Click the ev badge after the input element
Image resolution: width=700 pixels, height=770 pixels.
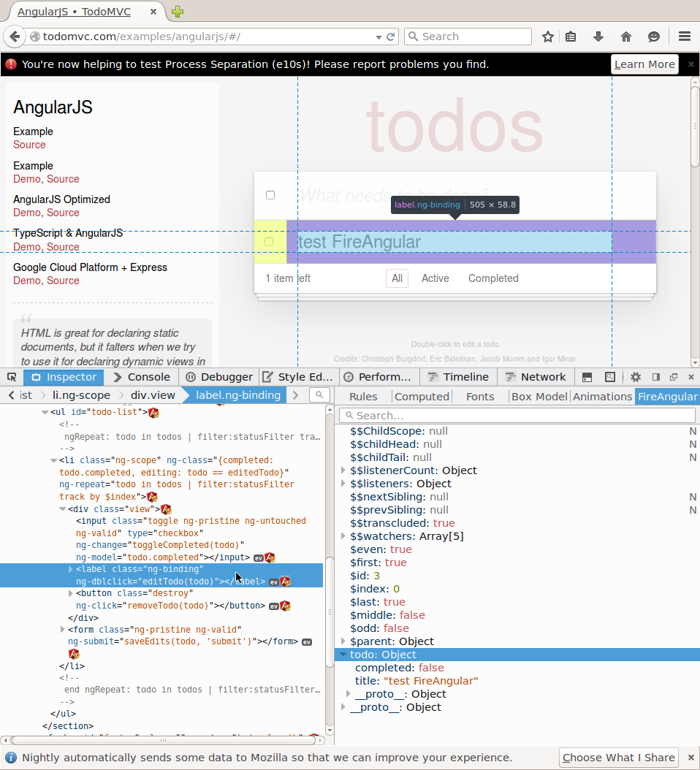point(259,558)
